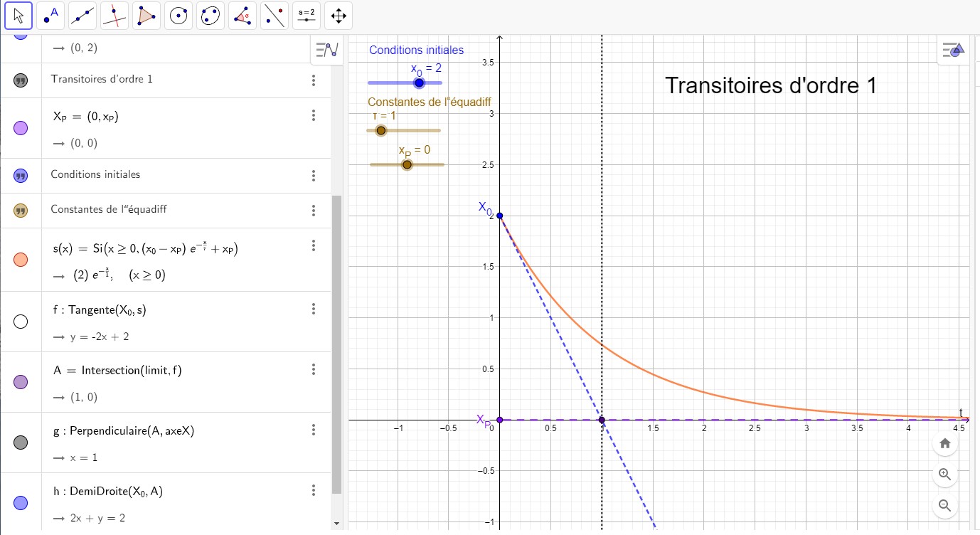Click the Home reset view button
Viewport: 980px width, 535px height.
click(944, 443)
